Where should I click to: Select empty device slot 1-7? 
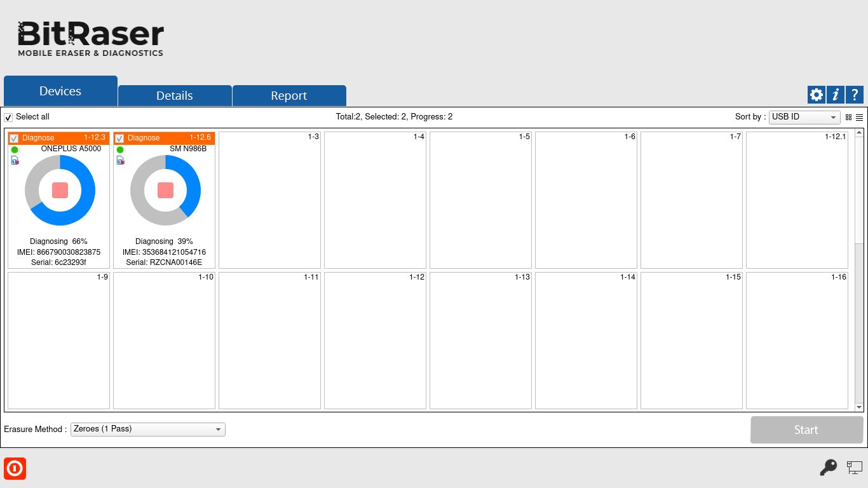(x=691, y=200)
